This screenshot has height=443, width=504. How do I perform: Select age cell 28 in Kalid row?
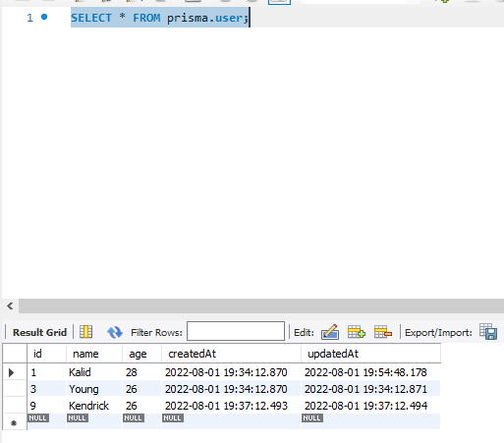(x=141, y=372)
